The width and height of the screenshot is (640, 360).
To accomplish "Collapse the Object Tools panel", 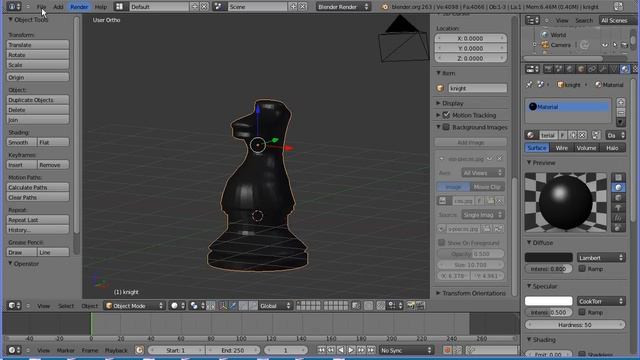I will tap(10, 20).
